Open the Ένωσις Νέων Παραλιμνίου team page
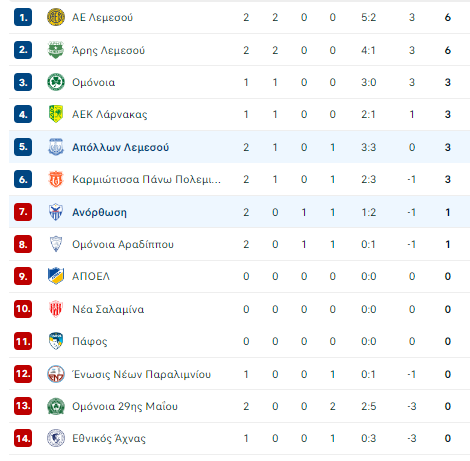This screenshot has width=470, height=461. click(x=142, y=374)
